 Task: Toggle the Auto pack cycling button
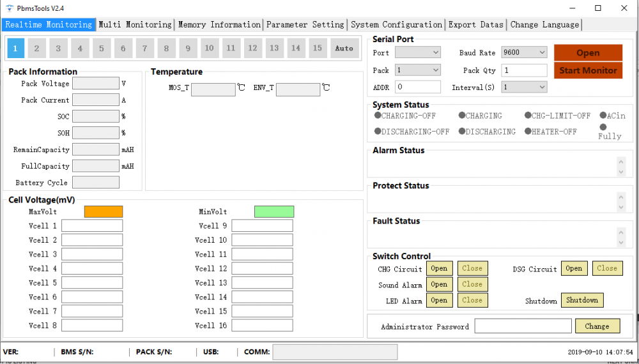point(344,48)
